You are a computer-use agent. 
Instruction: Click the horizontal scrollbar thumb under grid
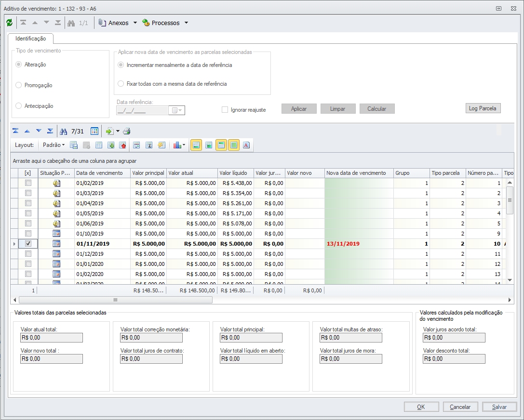point(116,300)
